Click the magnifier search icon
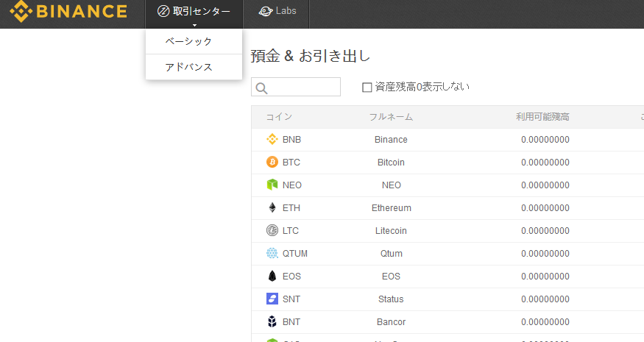This screenshot has width=644, height=342. click(x=261, y=88)
